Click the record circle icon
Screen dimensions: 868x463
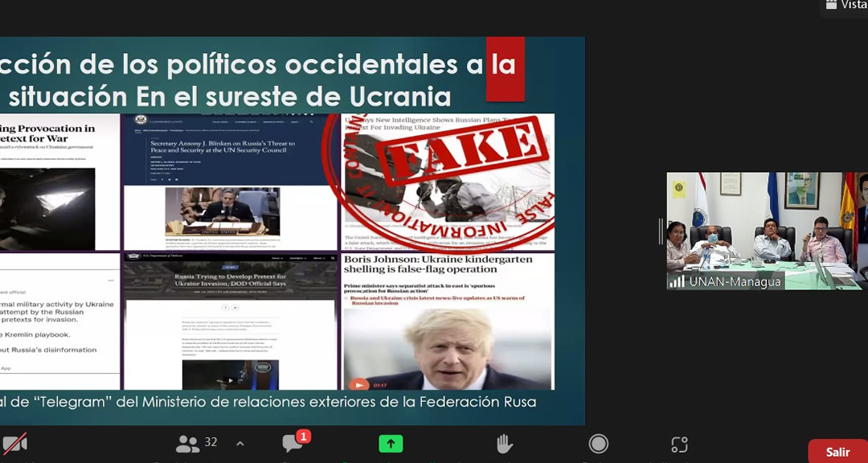(599, 444)
